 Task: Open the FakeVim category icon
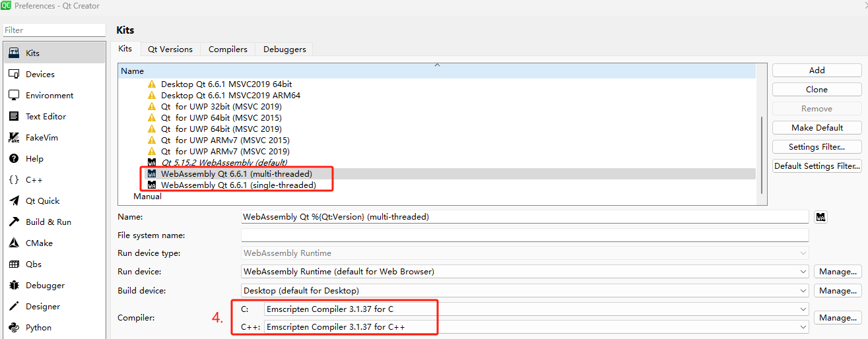click(x=14, y=137)
